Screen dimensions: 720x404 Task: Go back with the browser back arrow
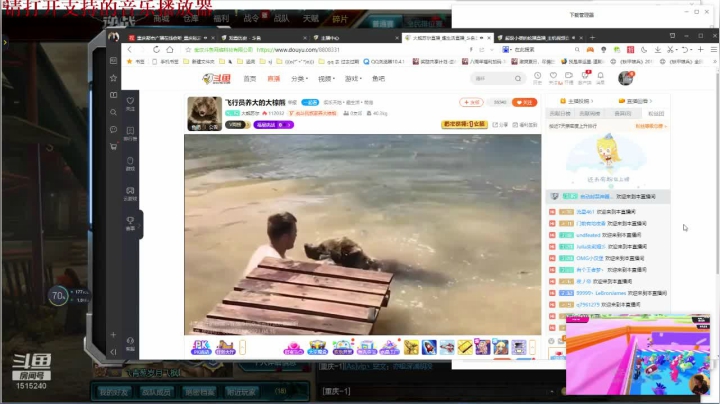click(129, 50)
